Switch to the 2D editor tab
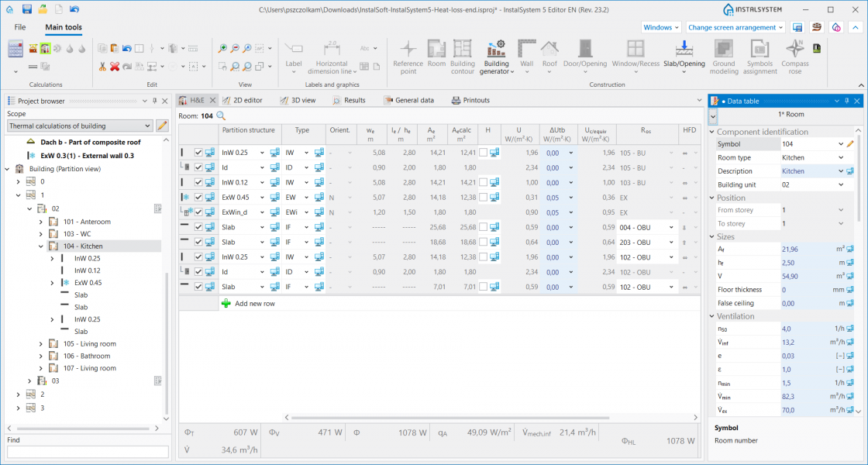This screenshot has height=465, width=868. click(x=243, y=100)
